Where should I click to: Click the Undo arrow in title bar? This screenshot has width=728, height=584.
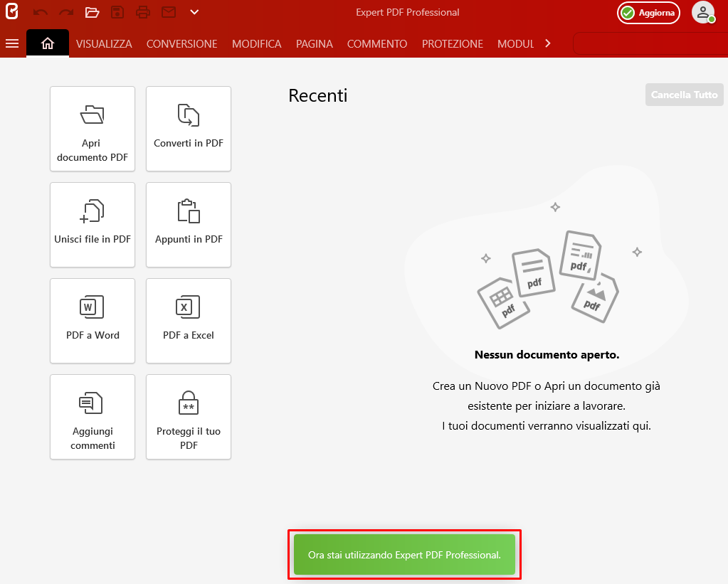pos(41,12)
